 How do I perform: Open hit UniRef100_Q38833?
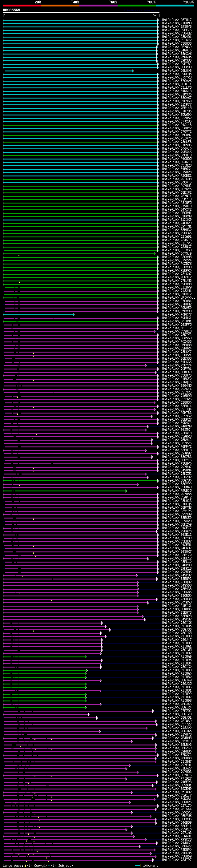pyautogui.click(x=177, y=43)
